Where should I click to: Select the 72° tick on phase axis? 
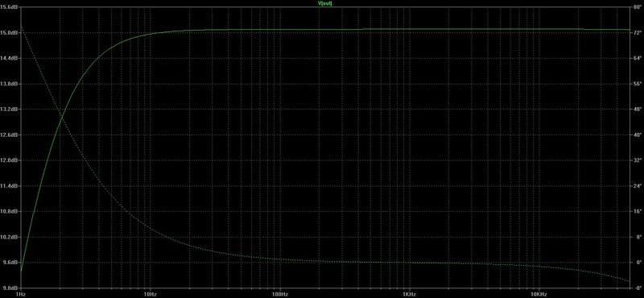[637, 32]
